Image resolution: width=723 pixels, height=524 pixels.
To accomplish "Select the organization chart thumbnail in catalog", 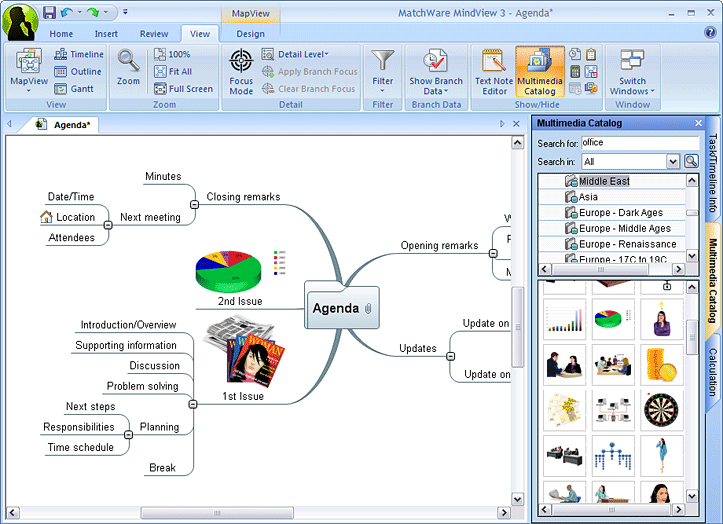I will 613,455.
